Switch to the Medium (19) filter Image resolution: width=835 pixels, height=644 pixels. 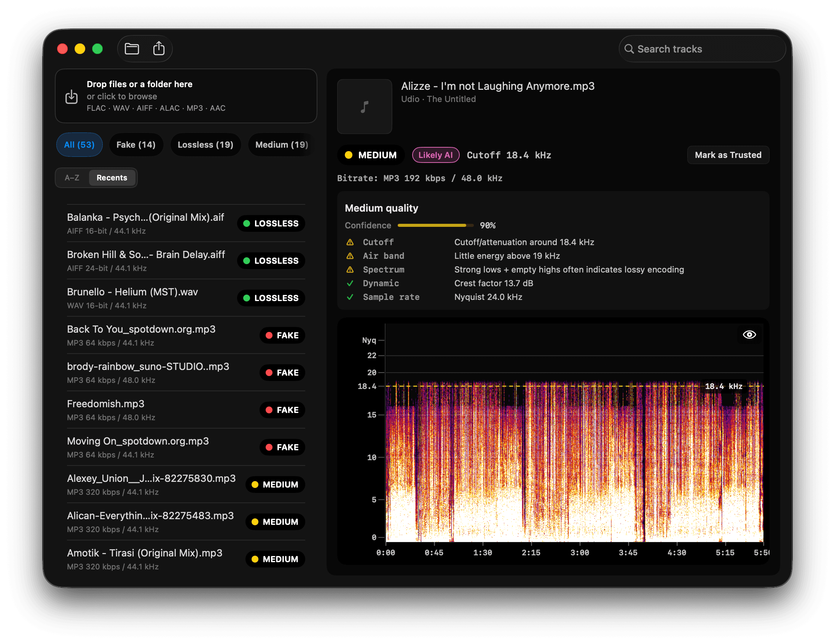pyautogui.click(x=281, y=145)
